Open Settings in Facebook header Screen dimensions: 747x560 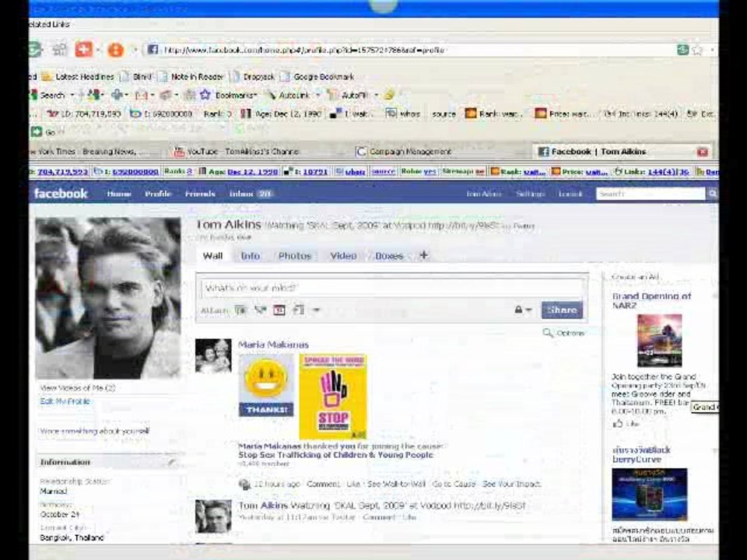pyautogui.click(x=530, y=194)
